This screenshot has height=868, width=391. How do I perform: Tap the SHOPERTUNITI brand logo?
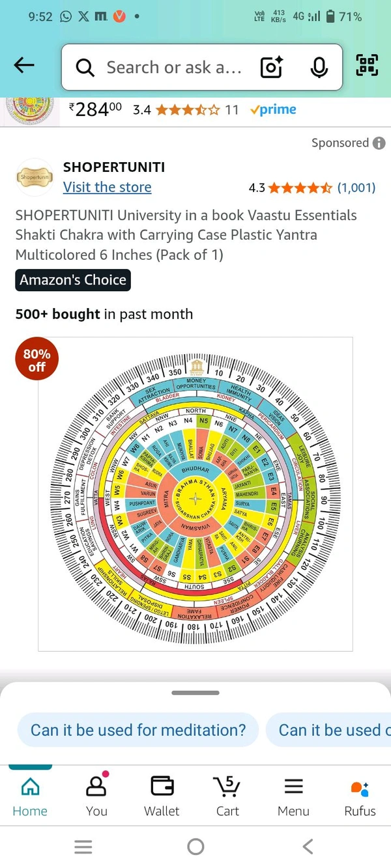click(x=35, y=177)
